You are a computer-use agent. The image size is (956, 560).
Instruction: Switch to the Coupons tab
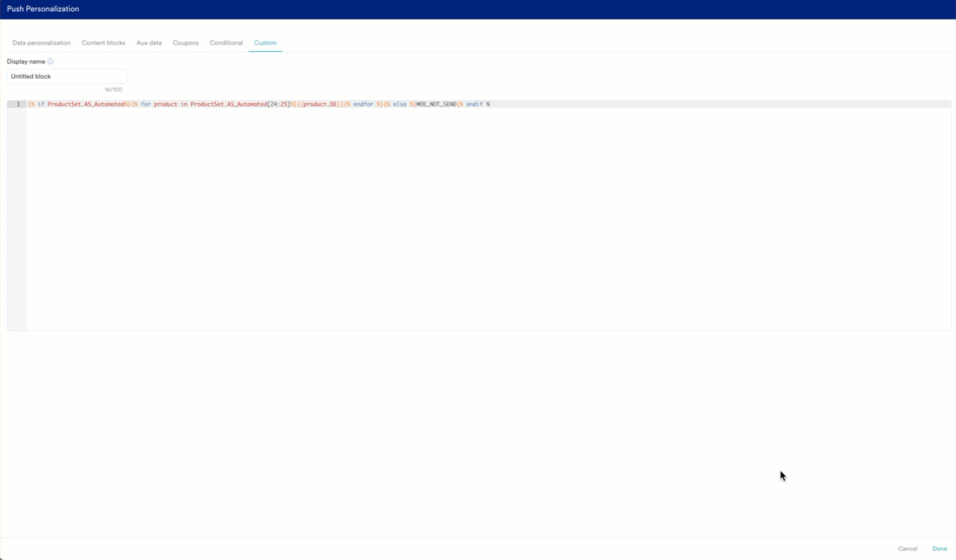(185, 43)
